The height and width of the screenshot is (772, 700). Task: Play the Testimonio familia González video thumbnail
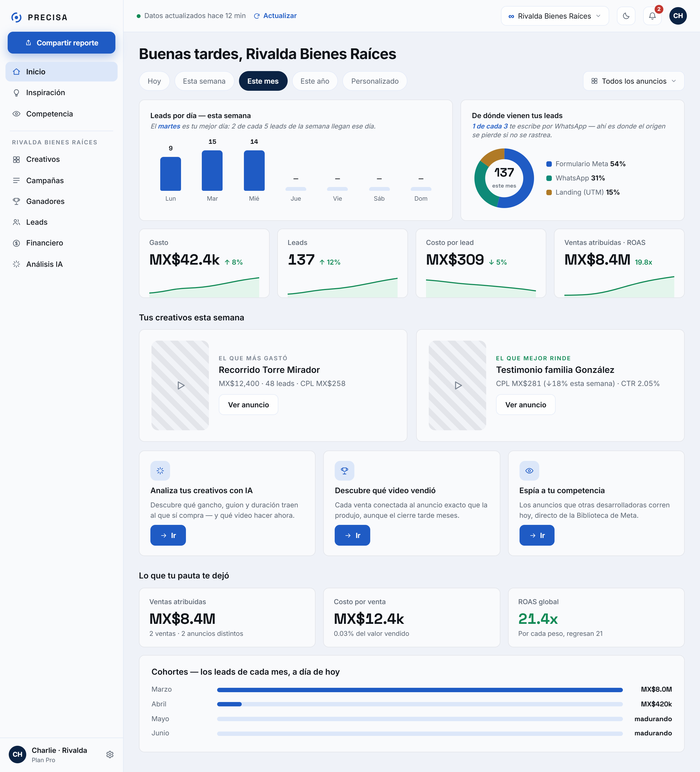(458, 385)
